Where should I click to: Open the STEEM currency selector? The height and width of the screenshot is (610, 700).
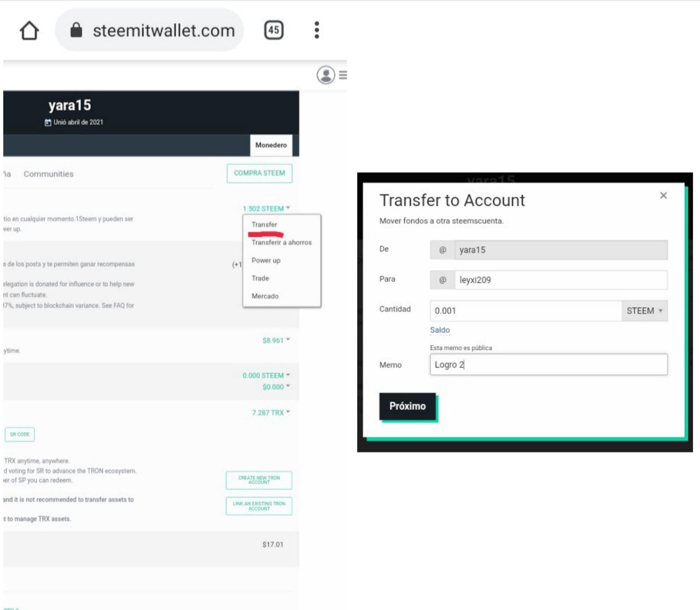(x=644, y=311)
